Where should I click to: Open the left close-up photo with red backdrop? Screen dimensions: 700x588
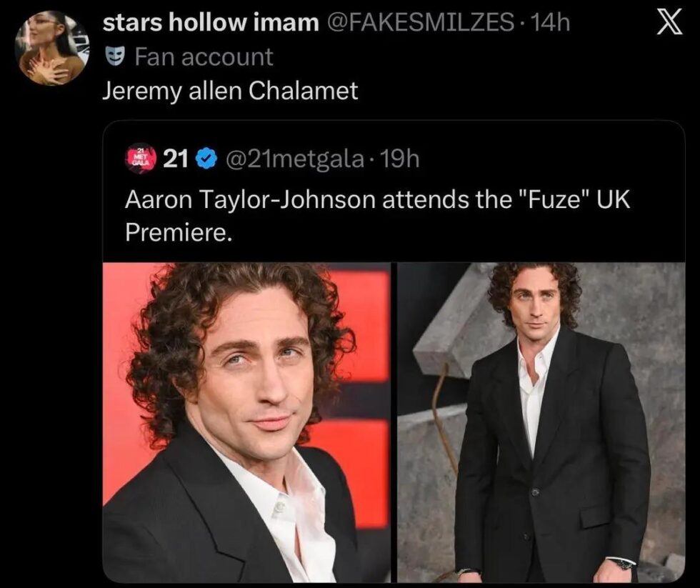[x=246, y=422]
